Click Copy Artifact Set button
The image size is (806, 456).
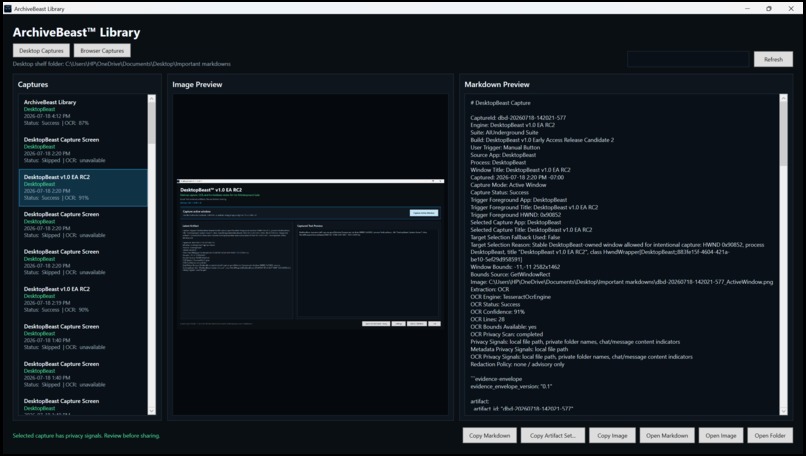[553, 435]
